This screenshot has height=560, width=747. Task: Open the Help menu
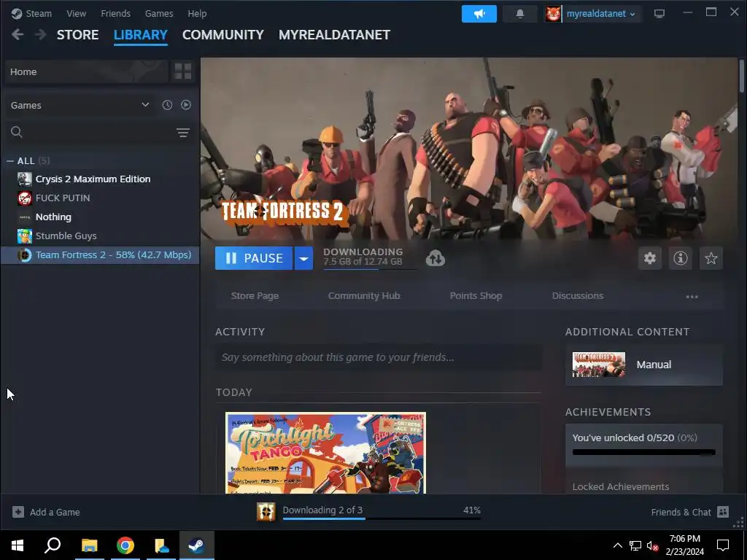tap(197, 13)
